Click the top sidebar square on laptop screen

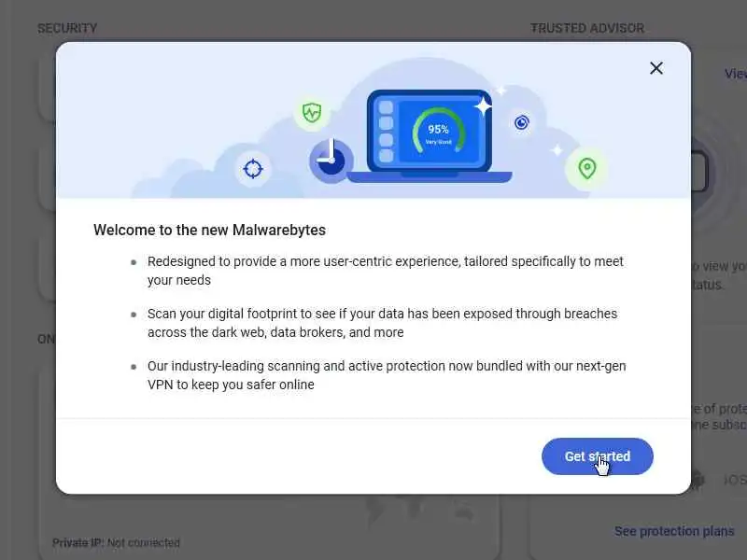click(386, 107)
